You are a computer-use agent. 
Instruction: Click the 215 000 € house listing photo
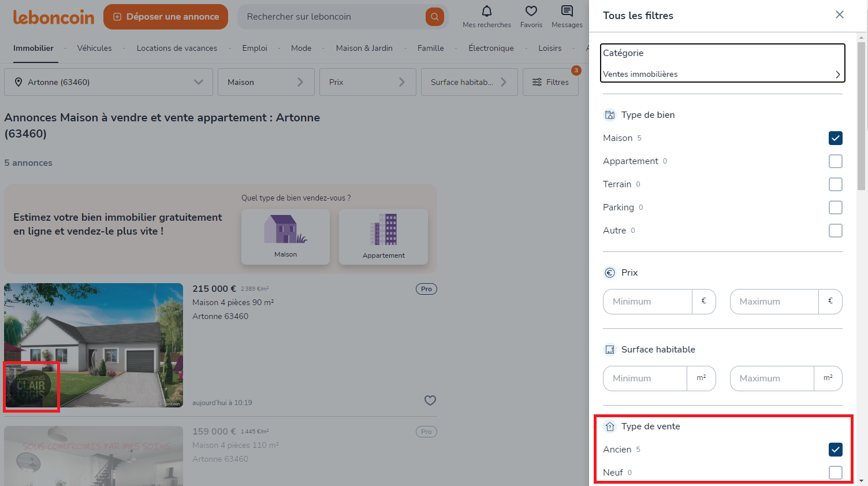point(94,346)
